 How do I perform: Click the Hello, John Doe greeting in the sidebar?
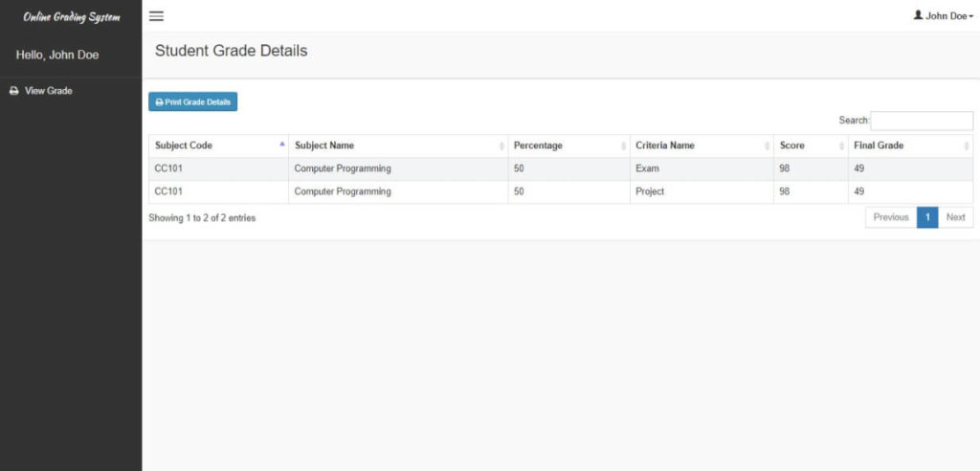(57, 55)
